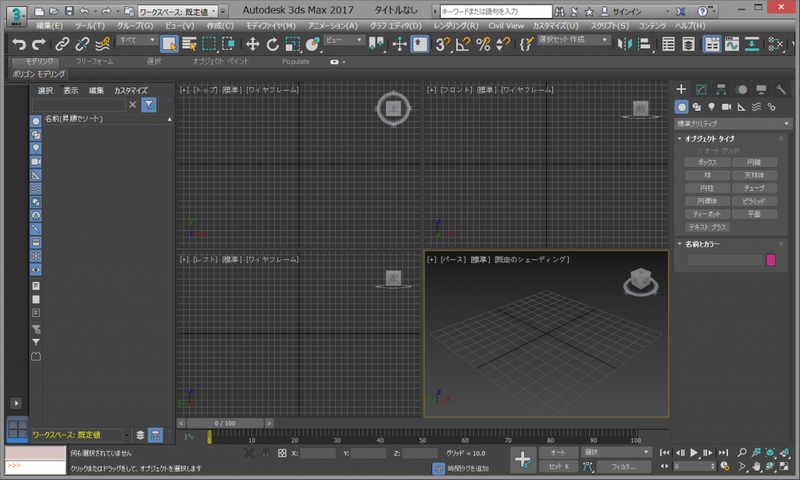Screen dimensions: 800x480
Task: Create a ボックス primitive
Action: [x=707, y=162]
